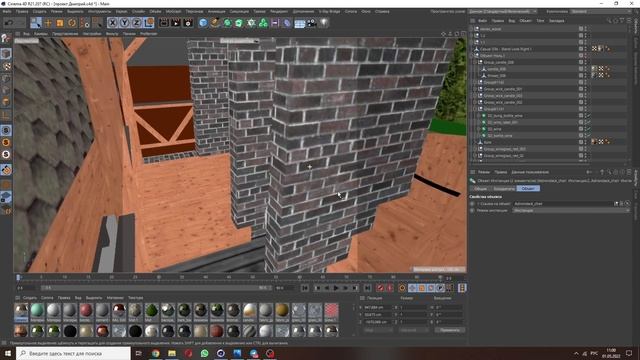Switch to Texture mode in left palette
This screenshot has width=640, height=360.
[6, 66]
